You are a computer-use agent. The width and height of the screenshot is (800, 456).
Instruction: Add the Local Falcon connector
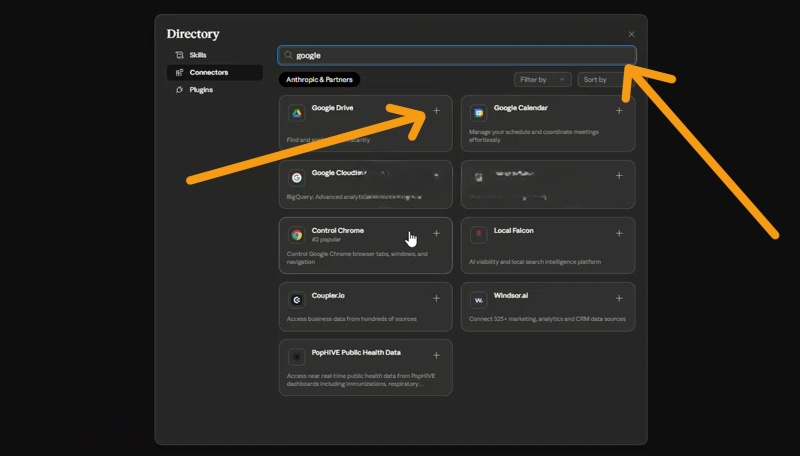(x=619, y=233)
